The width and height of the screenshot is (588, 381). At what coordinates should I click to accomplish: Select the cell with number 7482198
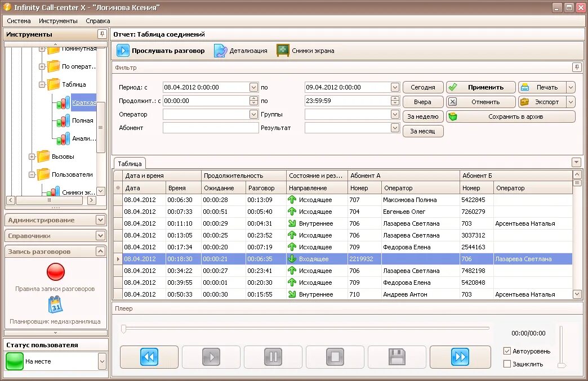(476, 271)
